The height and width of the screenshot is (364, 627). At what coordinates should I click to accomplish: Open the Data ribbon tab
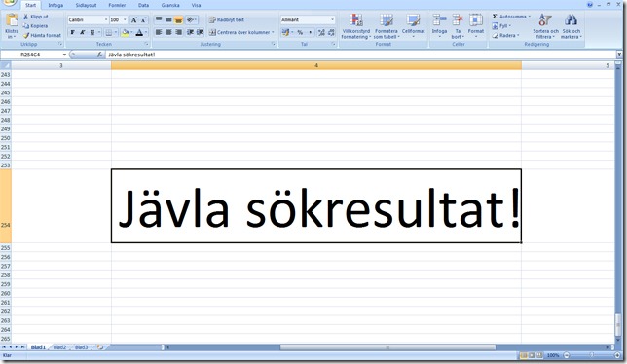(143, 5)
